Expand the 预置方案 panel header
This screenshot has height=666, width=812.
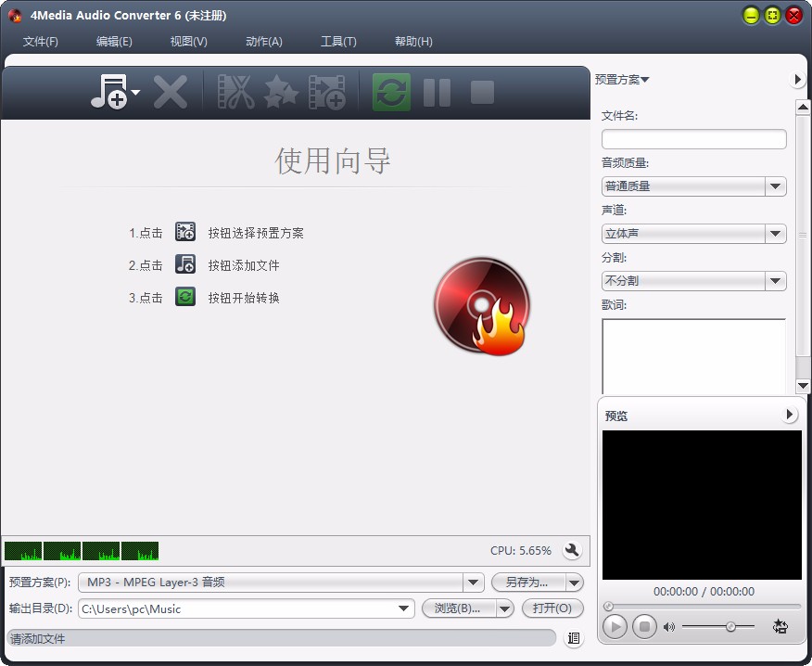(620, 80)
